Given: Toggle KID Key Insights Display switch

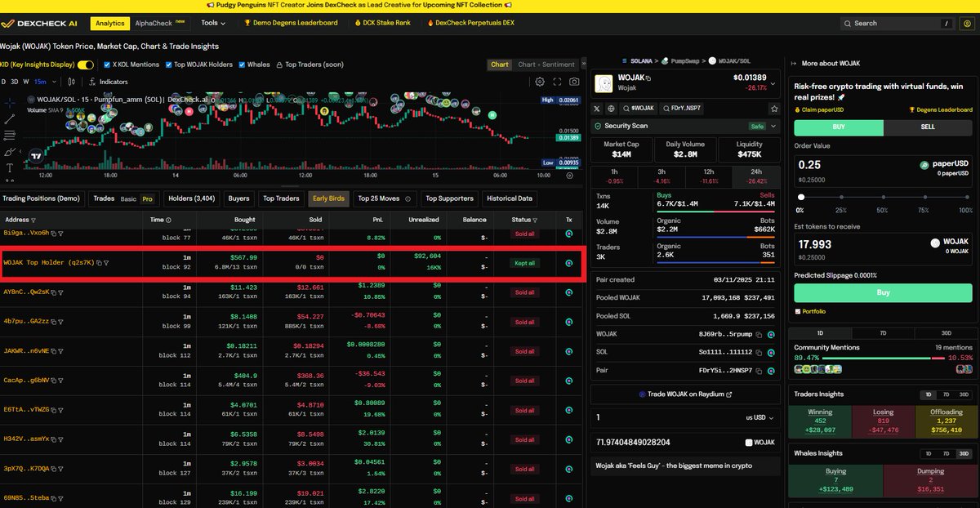Looking at the screenshot, I should tap(85, 65).
